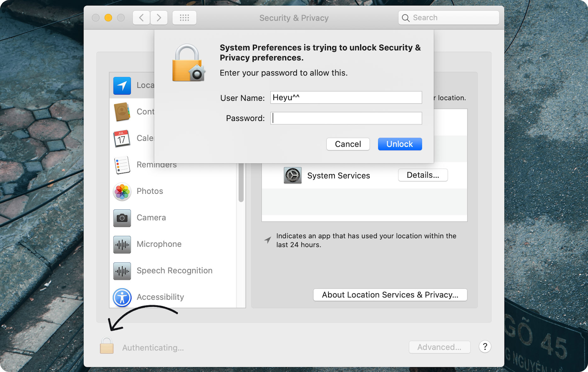Click the padlock image in dialog
588x372 pixels.
pyautogui.click(x=189, y=63)
